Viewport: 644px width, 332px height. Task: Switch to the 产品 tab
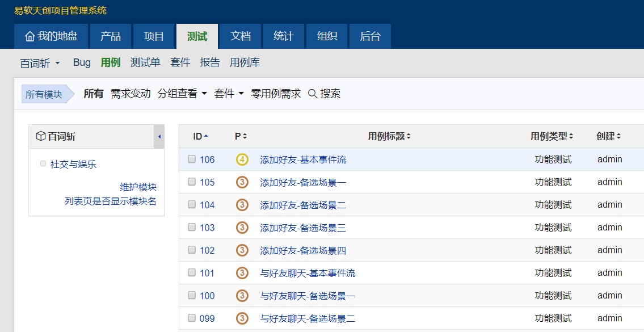pos(111,36)
